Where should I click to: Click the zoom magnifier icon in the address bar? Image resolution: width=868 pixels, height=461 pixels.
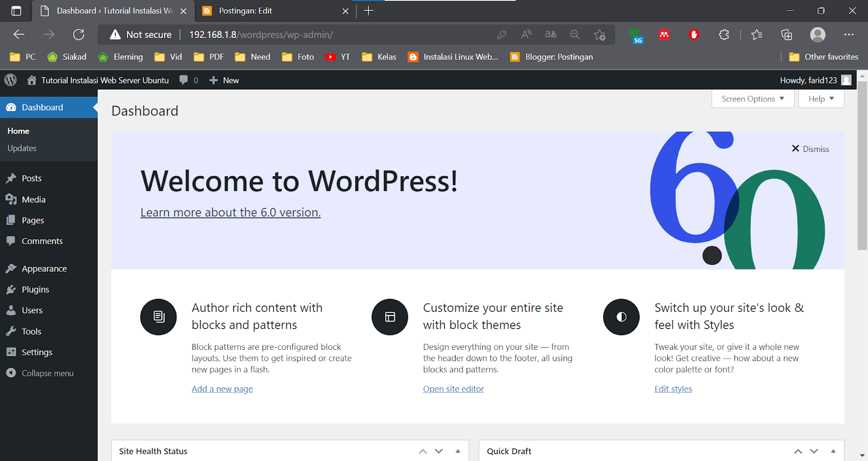(575, 35)
